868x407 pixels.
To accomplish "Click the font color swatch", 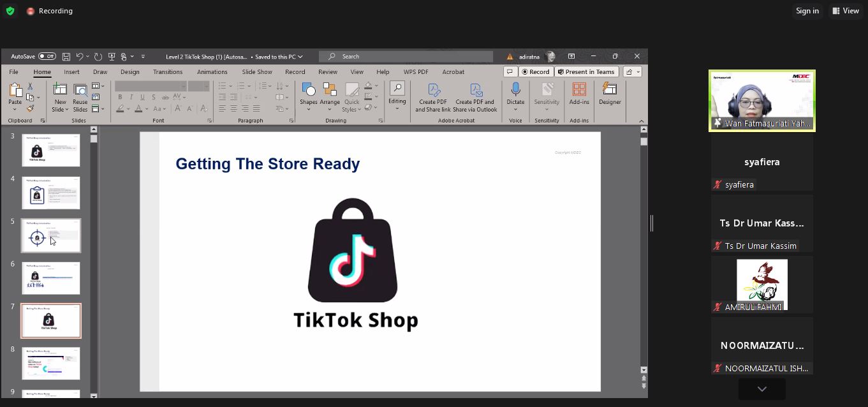I will click(x=138, y=108).
